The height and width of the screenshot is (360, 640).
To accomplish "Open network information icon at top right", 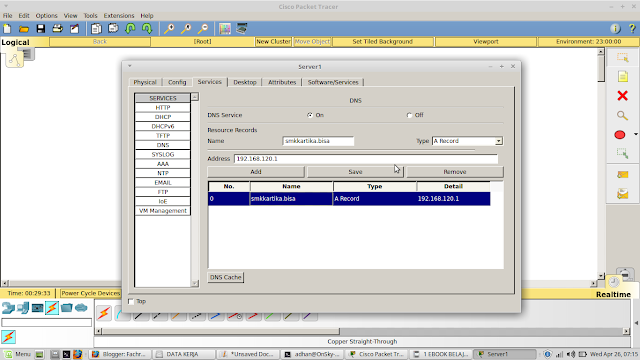I will pyautogui.click(x=615, y=29).
